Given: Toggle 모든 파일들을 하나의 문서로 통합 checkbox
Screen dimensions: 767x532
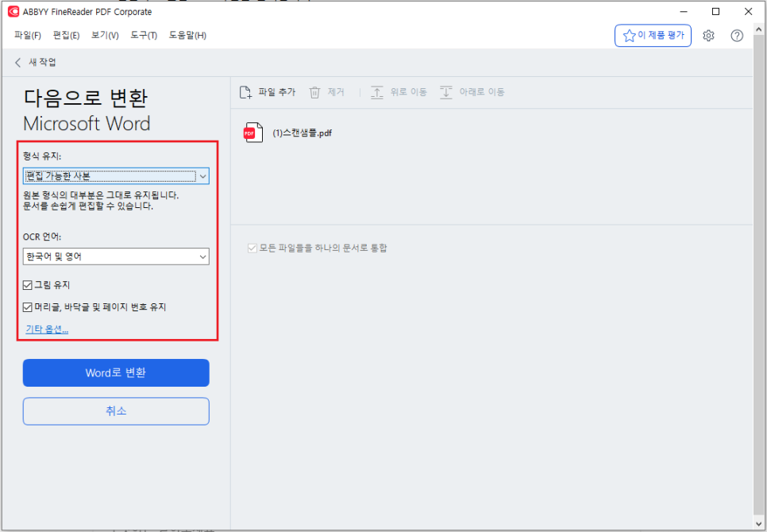Looking at the screenshot, I should [x=252, y=248].
